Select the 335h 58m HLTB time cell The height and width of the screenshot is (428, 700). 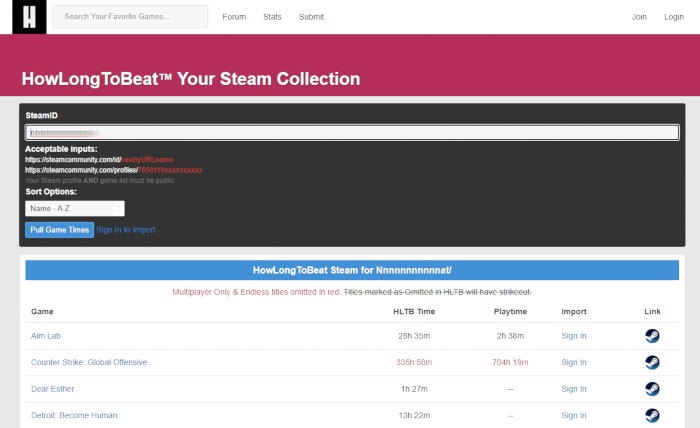[x=414, y=362]
